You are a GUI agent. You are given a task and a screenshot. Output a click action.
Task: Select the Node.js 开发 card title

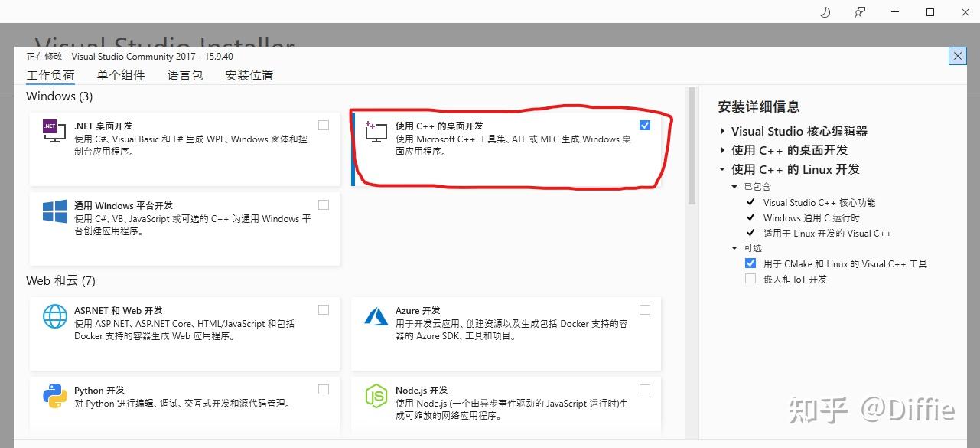click(x=422, y=390)
